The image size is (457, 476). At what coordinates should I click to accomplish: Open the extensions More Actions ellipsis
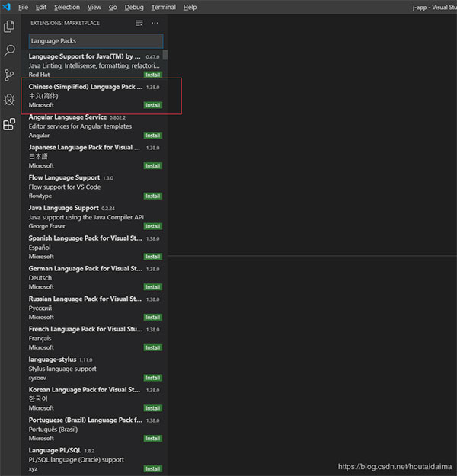point(155,23)
